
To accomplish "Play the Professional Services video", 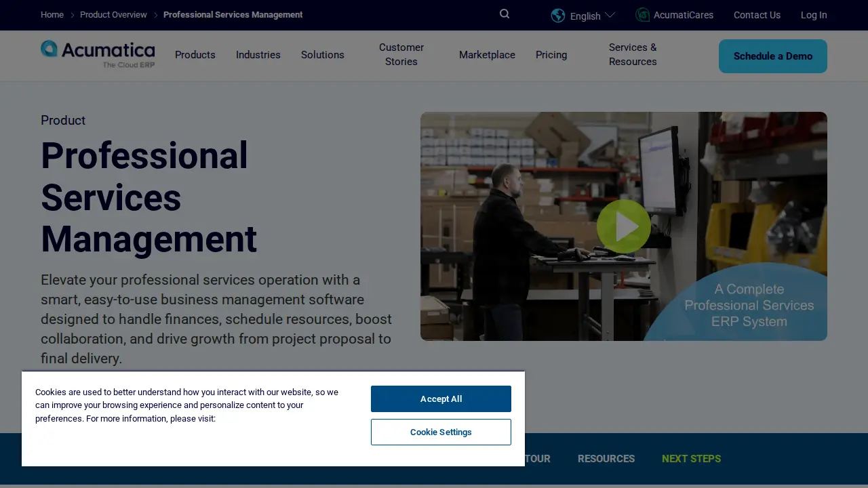I will coord(624,226).
